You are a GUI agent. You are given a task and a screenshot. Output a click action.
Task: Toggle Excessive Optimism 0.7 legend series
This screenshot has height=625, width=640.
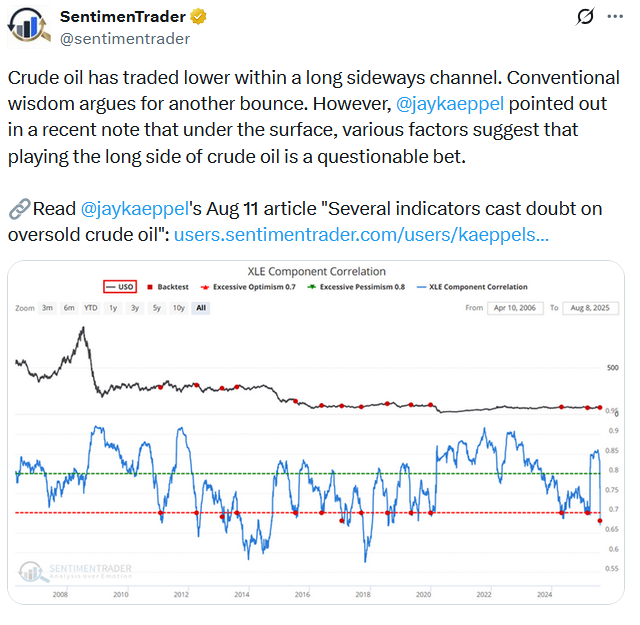tap(251, 287)
